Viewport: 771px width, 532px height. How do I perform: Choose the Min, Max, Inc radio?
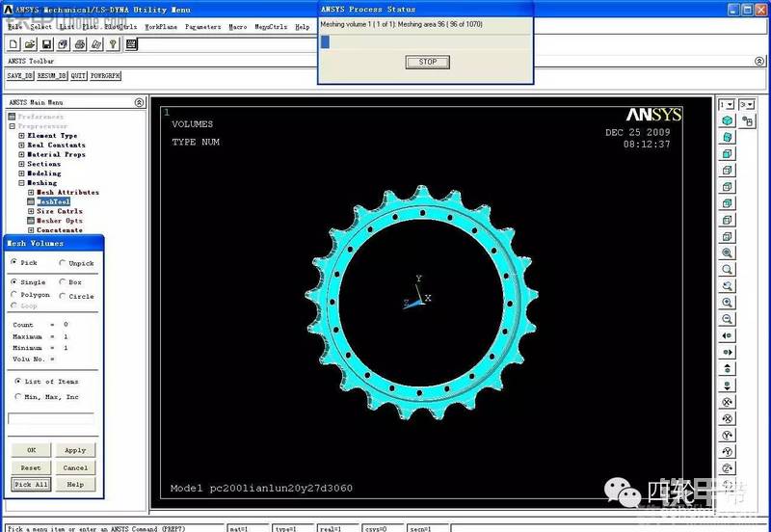pyautogui.click(x=17, y=396)
